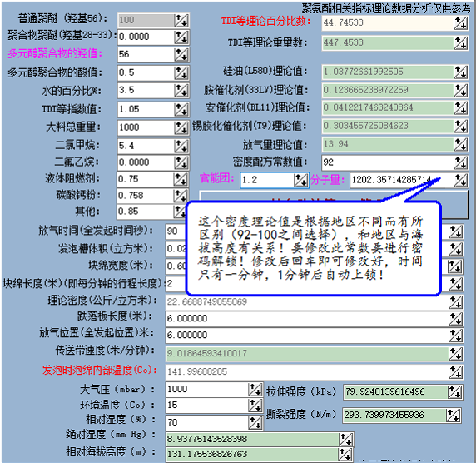Click the 理论密度 value 22.6688749055069

[x=207, y=302]
